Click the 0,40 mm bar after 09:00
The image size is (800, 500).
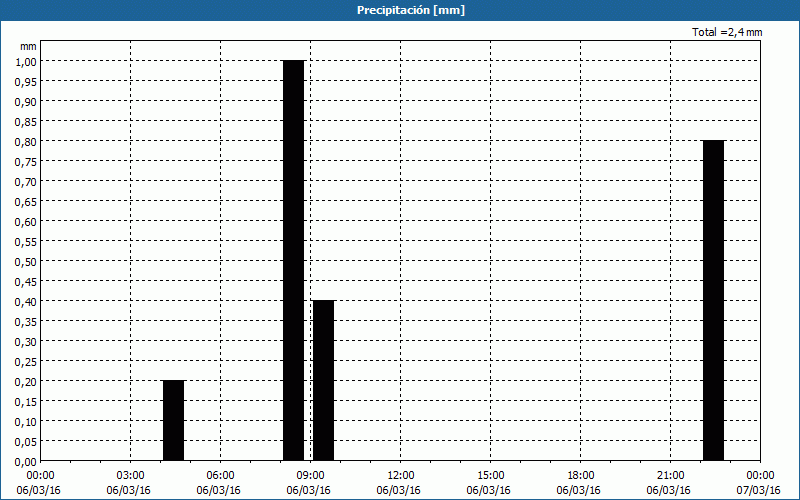click(x=323, y=381)
